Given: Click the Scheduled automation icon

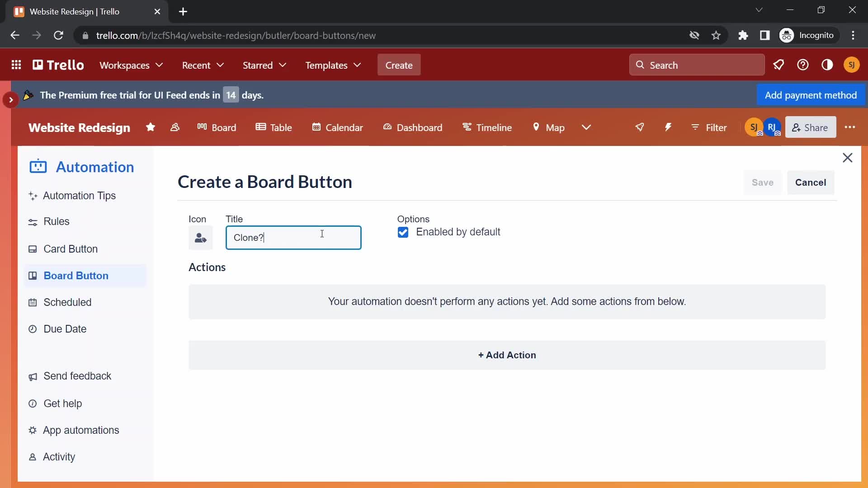Looking at the screenshot, I should coord(34,302).
